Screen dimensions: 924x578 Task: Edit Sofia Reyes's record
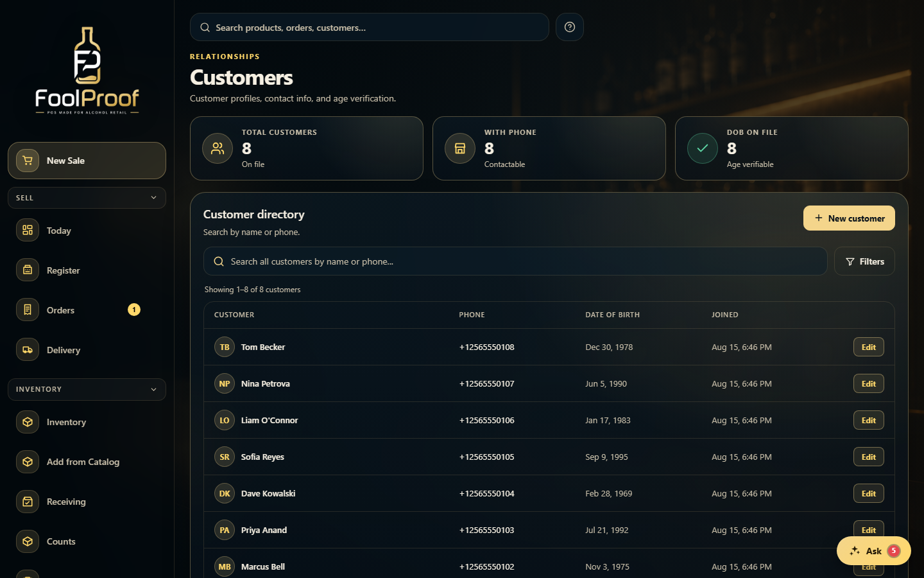click(x=869, y=457)
